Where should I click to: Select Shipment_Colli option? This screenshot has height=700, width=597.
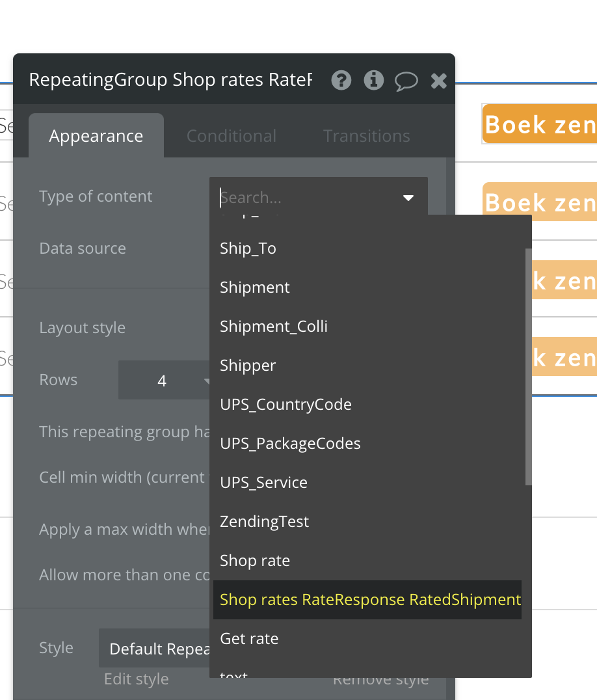274,327
